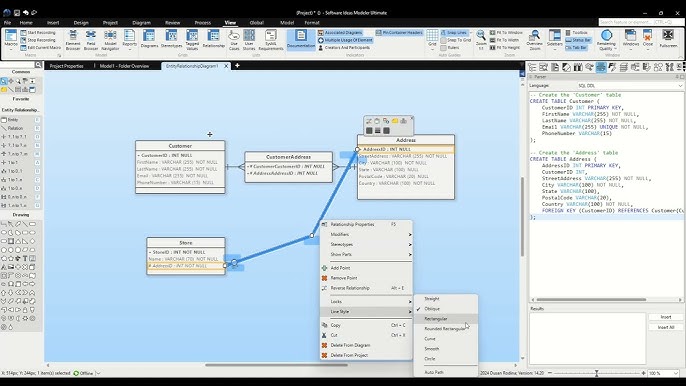The width and height of the screenshot is (686, 386).
Task: Click the Fullscreen ribbon icon
Action: (668, 39)
